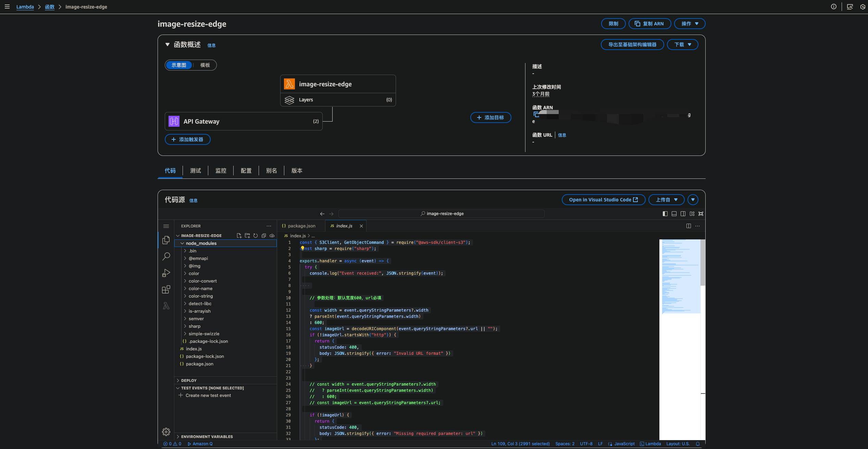
Task: Open the AWS info circle icon top right
Action: [834, 7]
